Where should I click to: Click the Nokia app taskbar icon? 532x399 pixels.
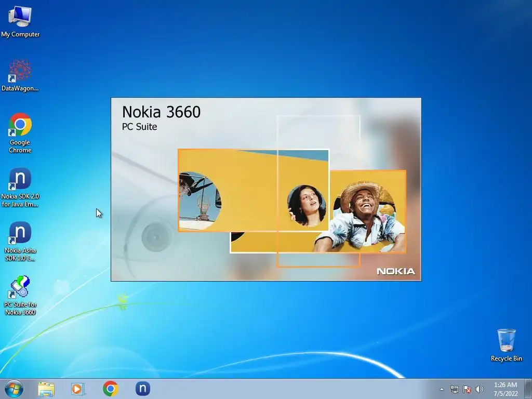143,389
